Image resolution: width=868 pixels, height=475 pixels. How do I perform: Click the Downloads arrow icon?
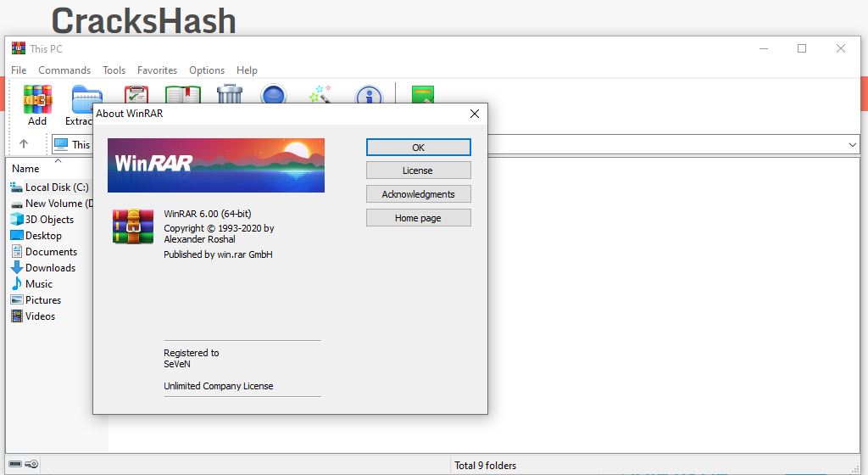[17, 267]
